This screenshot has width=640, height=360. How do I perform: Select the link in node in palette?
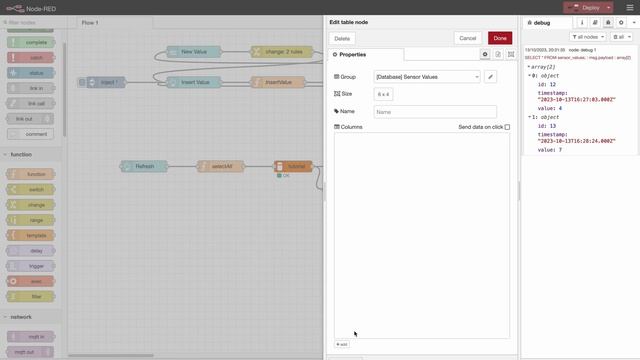(31, 88)
